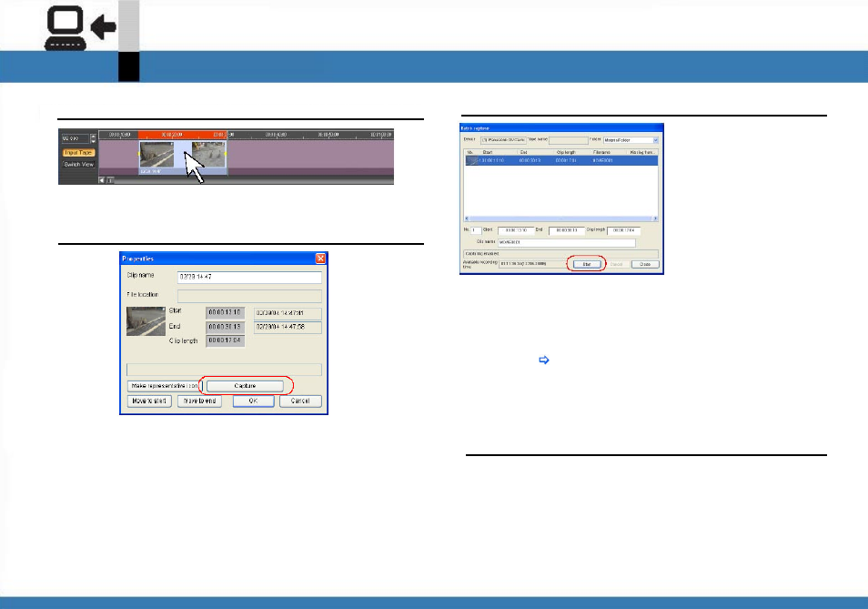Click the clip thumbnail icon in the Batch capture row
The height and width of the screenshot is (609, 868).
click(x=471, y=160)
